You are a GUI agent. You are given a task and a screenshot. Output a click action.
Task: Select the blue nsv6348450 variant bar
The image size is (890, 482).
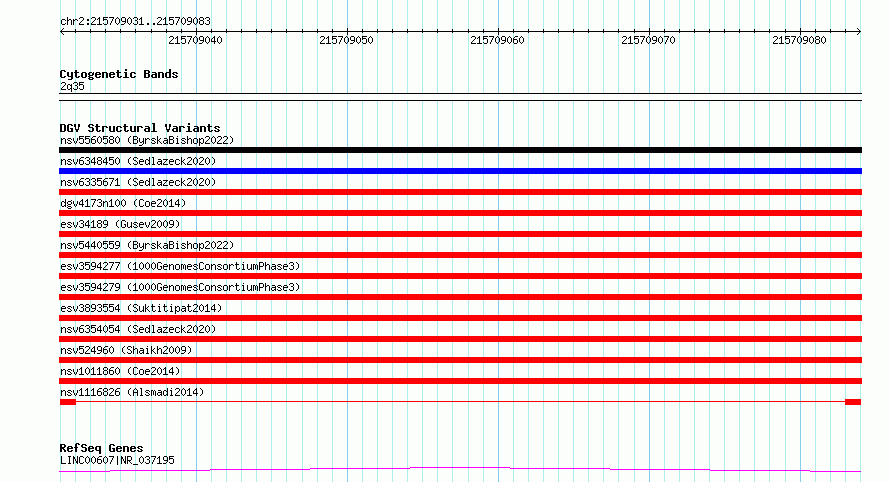pos(460,171)
